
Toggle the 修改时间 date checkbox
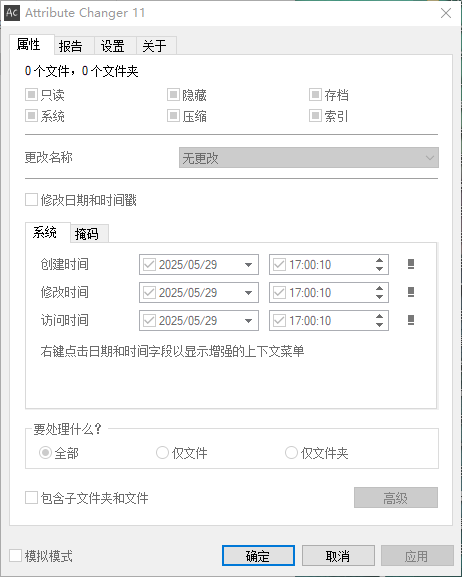pyautogui.click(x=149, y=293)
